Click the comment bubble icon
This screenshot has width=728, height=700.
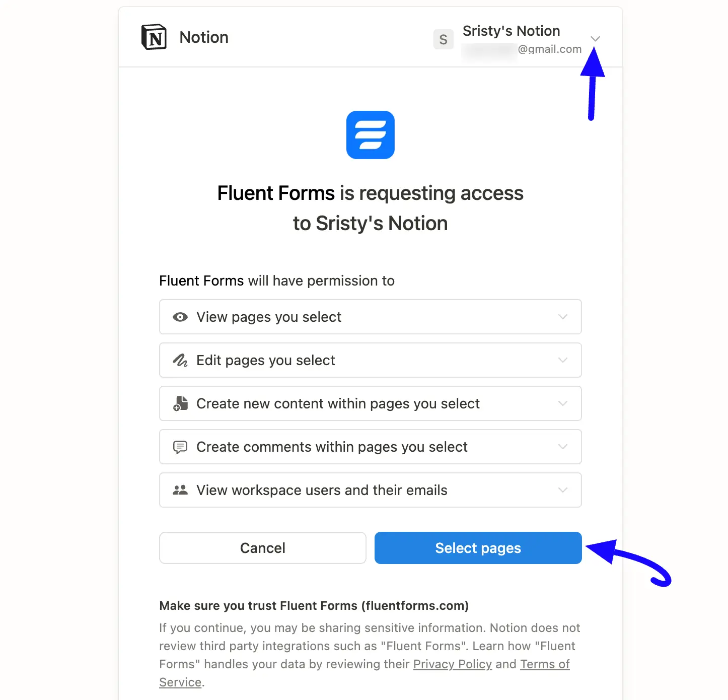(180, 447)
